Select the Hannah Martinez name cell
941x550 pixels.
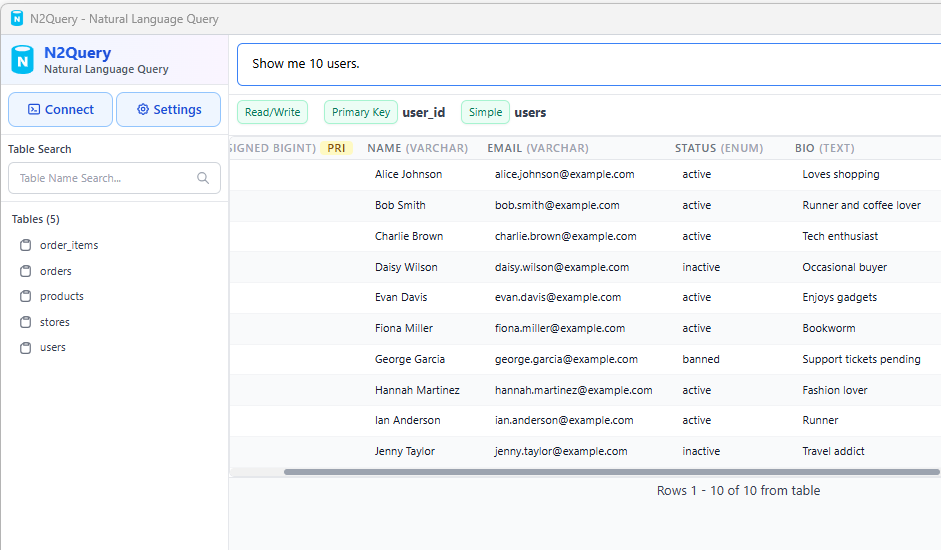(417, 390)
